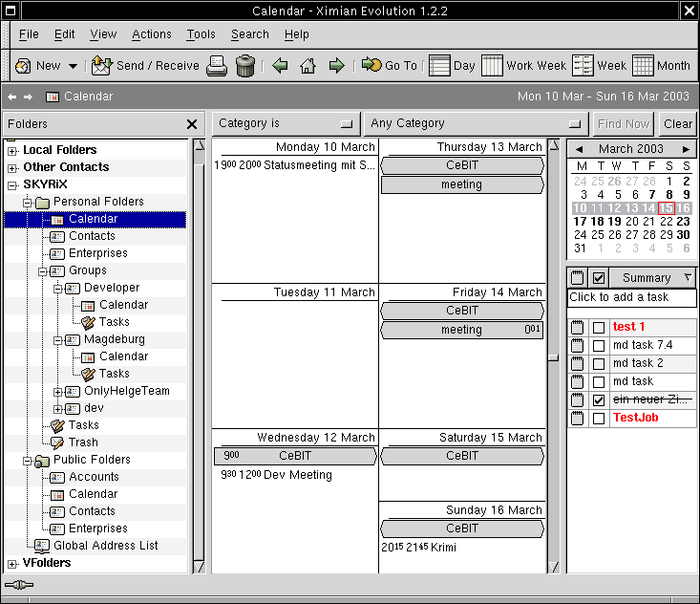Uncheck the completed 'ein neuer Zi...' task
Screen dimensions: 700x604
pos(599,399)
